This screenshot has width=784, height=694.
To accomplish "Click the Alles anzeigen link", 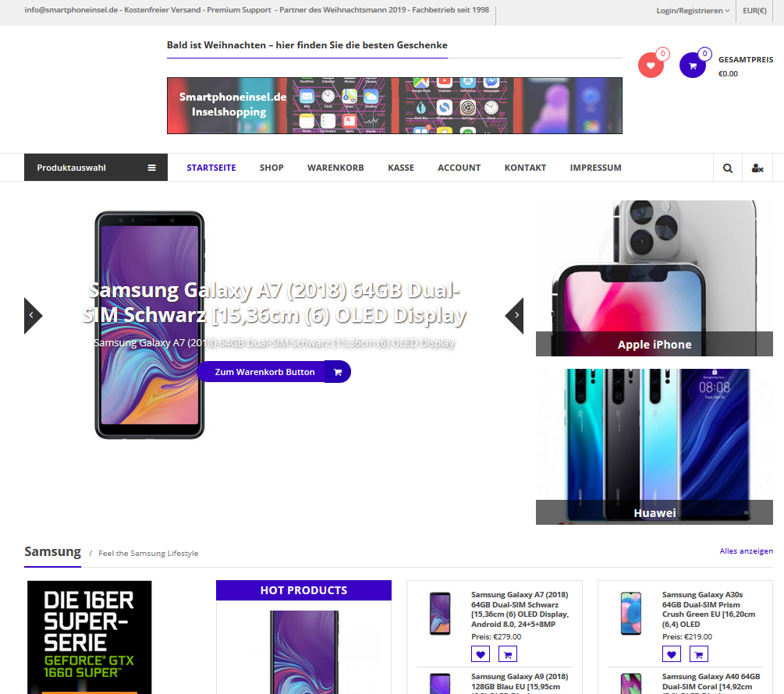I will [x=746, y=551].
